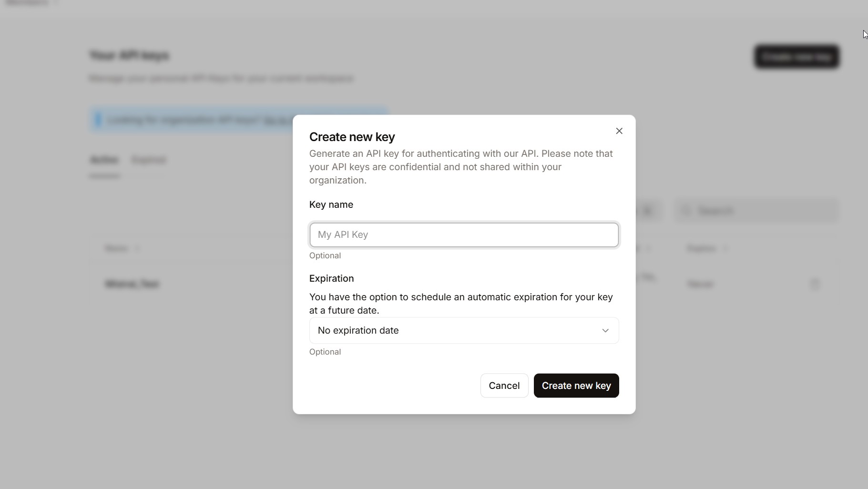Confirm with the dialog's Create new key button

[x=576, y=386]
